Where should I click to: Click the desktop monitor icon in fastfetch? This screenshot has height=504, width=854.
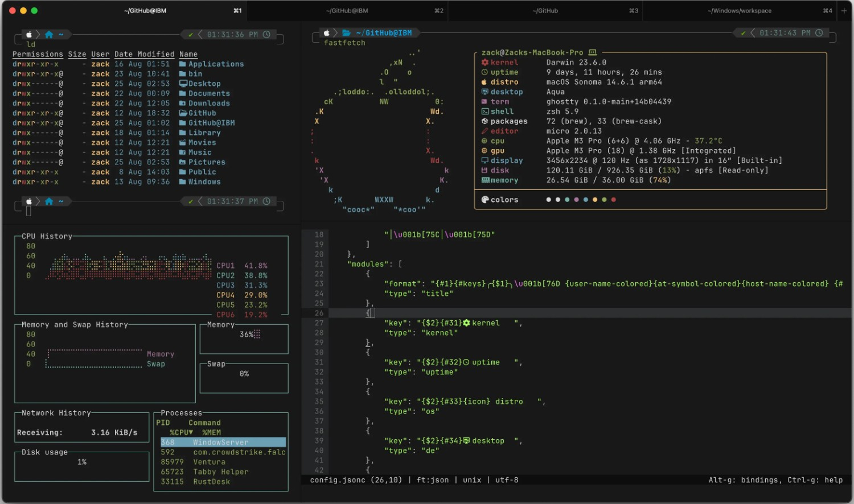click(485, 92)
